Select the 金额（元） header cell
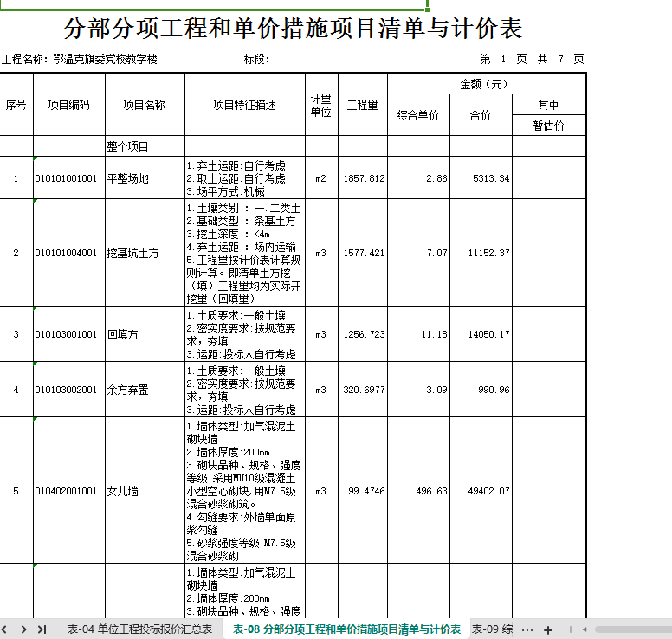The height and width of the screenshot is (639, 672). click(487, 84)
